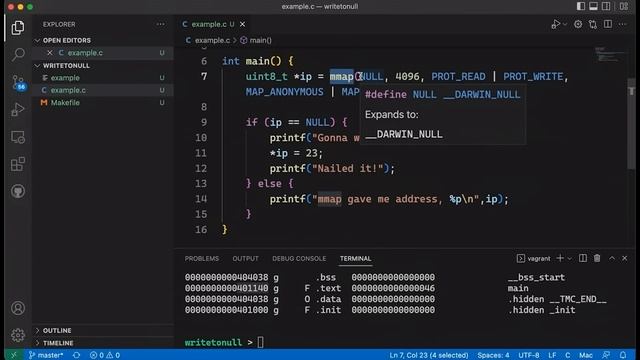Viewport: 640px width, 360px height.
Task: Run the C file with play button
Action: click(555, 24)
